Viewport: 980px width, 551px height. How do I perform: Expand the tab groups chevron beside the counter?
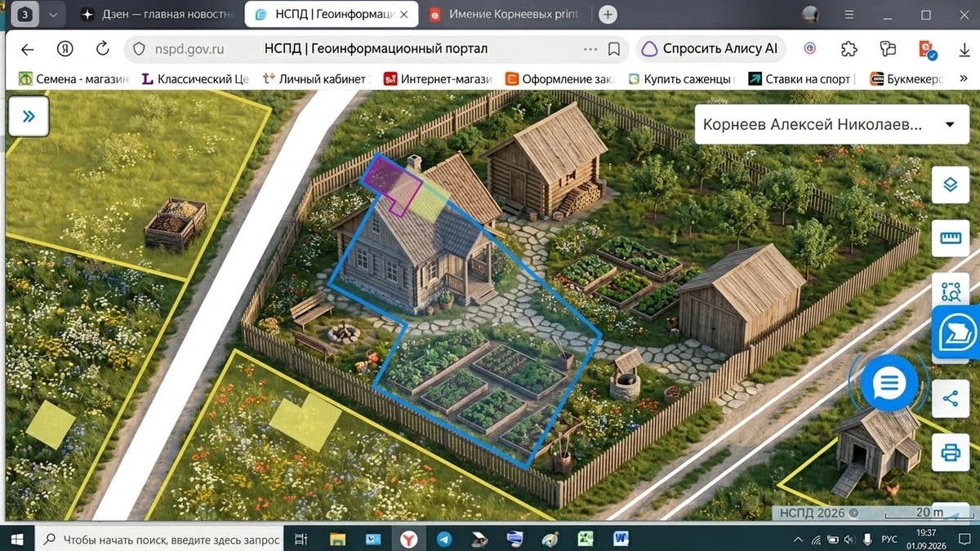point(53,15)
